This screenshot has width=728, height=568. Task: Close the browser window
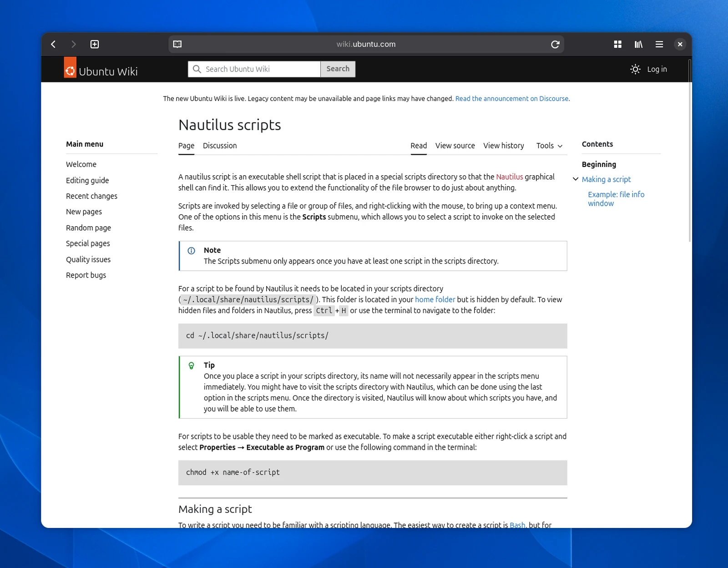pos(680,44)
